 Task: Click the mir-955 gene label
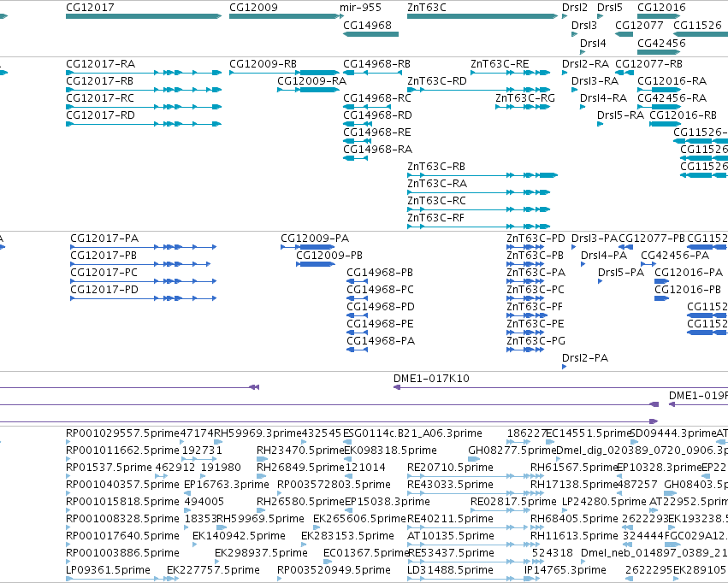360,8
